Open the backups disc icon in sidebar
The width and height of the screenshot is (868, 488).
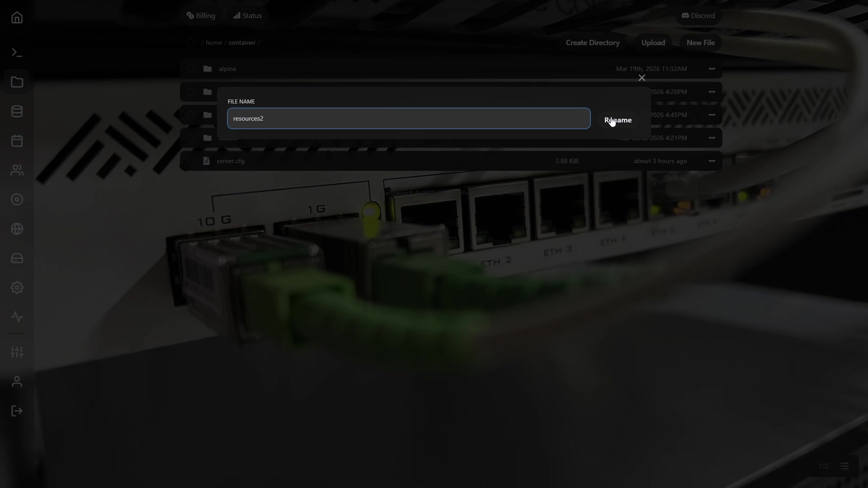point(17,200)
